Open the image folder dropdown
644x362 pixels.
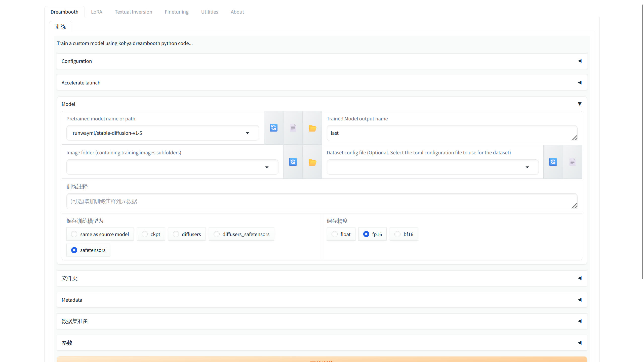pos(172,167)
